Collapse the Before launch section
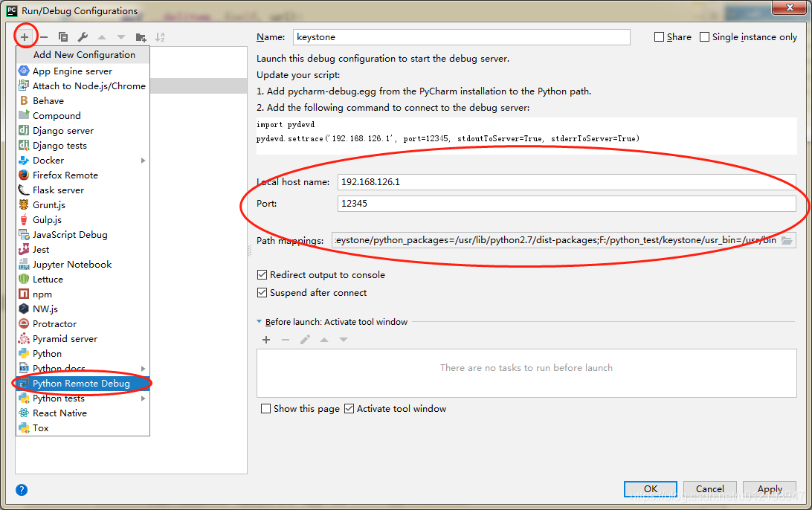This screenshot has width=812, height=510. click(x=259, y=321)
